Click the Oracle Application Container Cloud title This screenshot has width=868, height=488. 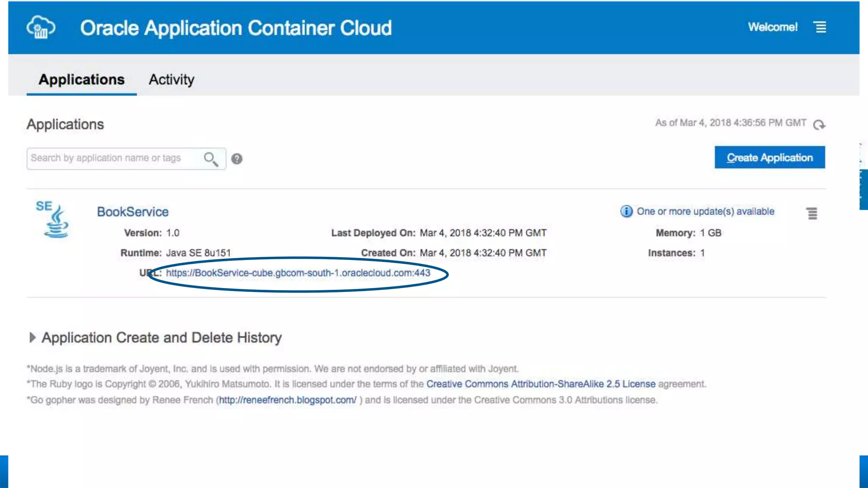(x=236, y=28)
